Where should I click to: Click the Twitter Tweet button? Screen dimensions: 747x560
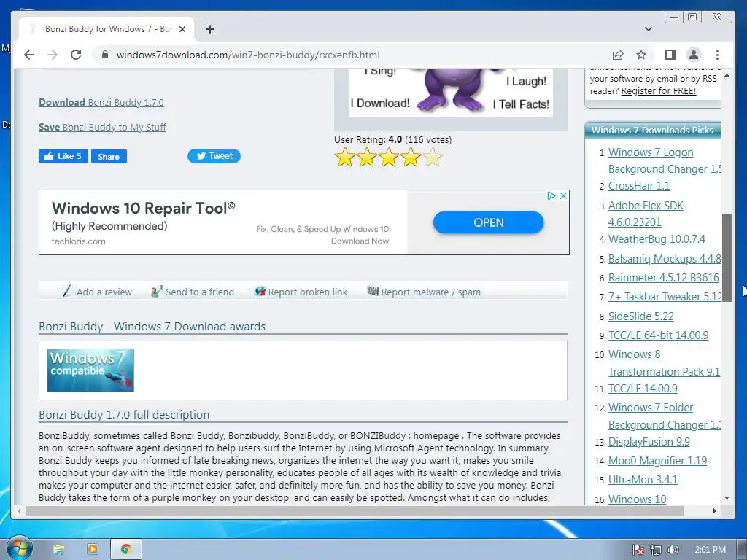(x=214, y=156)
